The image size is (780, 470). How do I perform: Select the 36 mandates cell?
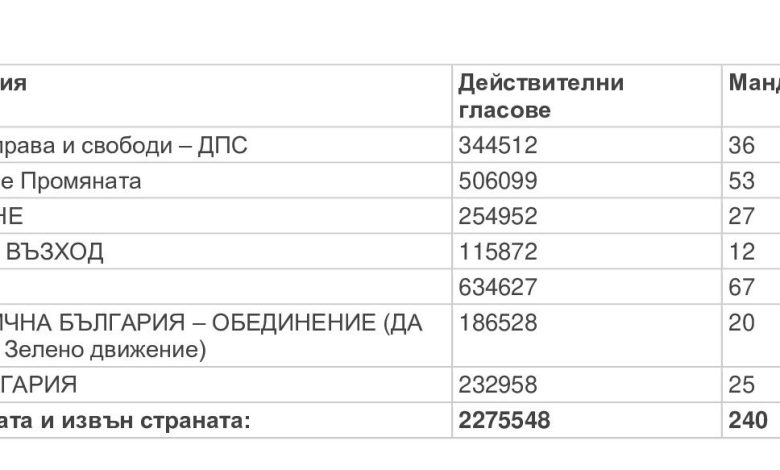click(742, 145)
